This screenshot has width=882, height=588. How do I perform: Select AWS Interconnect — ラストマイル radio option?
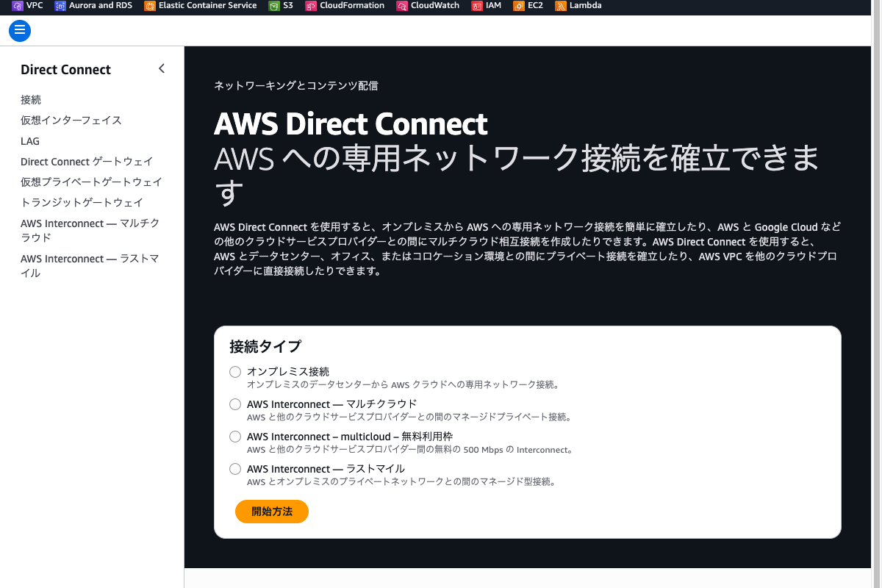[x=235, y=469]
